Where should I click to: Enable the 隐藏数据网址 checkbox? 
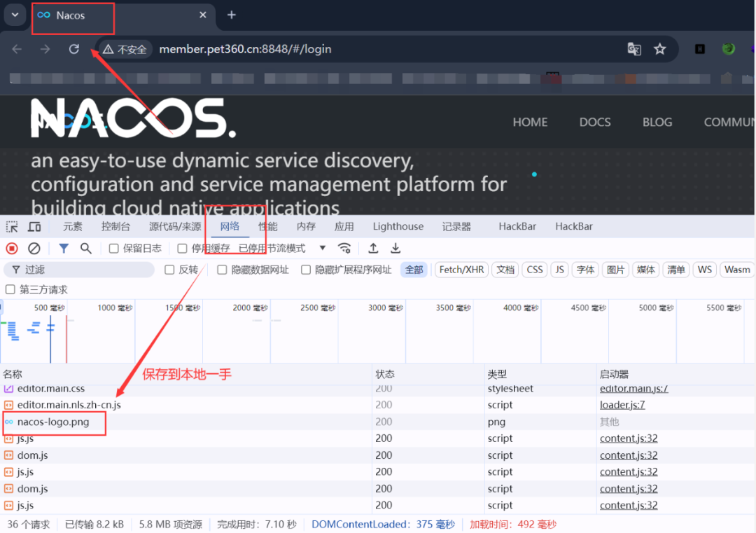click(222, 270)
